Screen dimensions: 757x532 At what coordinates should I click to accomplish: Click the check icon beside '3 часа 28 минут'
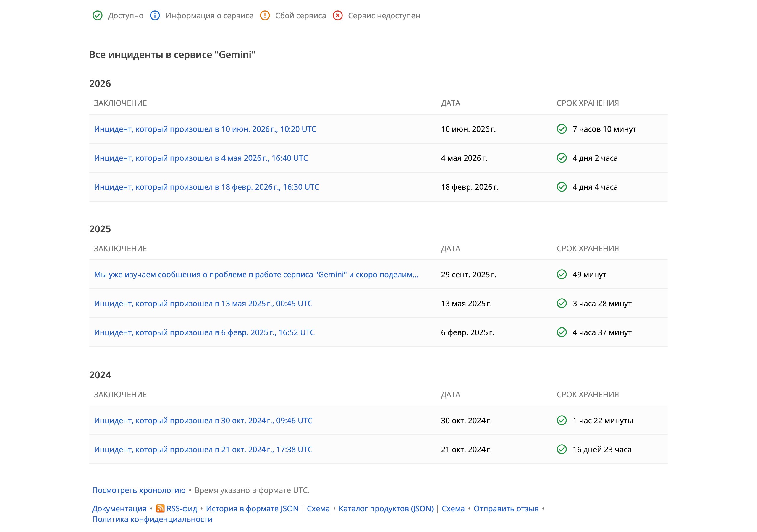click(562, 303)
